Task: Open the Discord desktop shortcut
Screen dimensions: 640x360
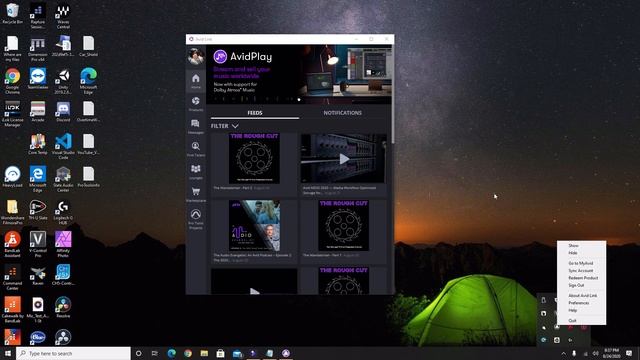Action: [63, 111]
